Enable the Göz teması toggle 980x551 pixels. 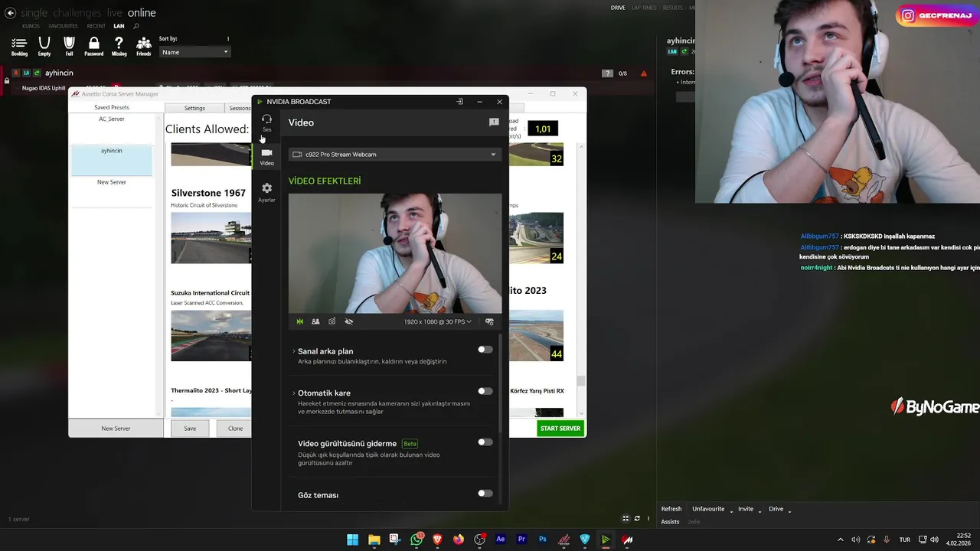(x=485, y=494)
